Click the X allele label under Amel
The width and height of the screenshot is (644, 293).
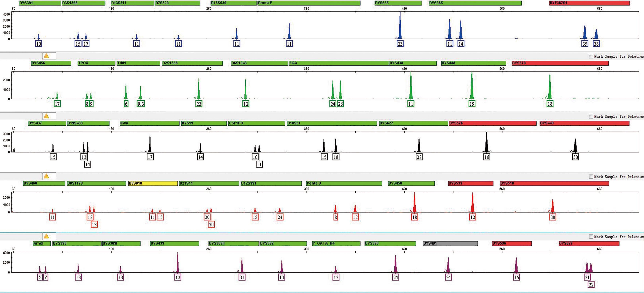[x=40, y=277]
